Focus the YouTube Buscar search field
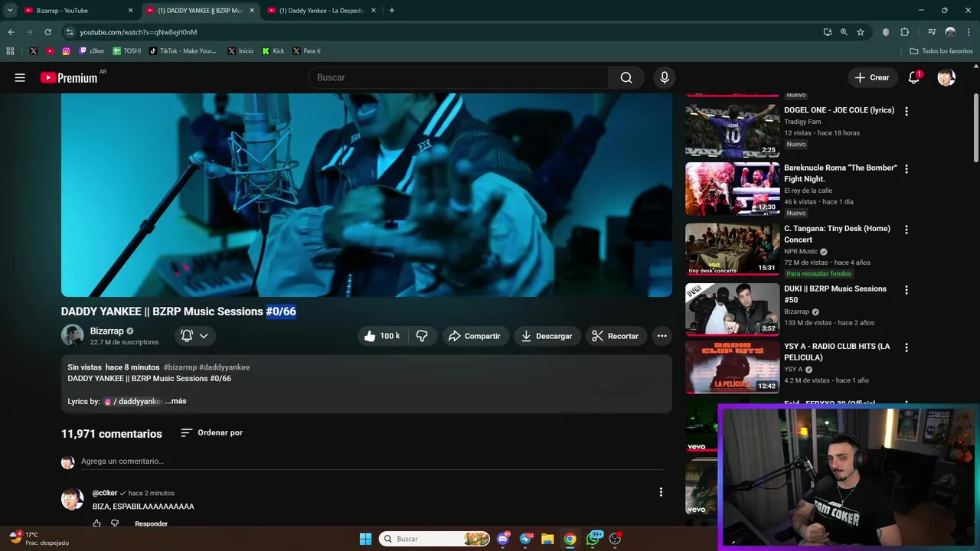The height and width of the screenshot is (551, 980). [x=458, y=77]
